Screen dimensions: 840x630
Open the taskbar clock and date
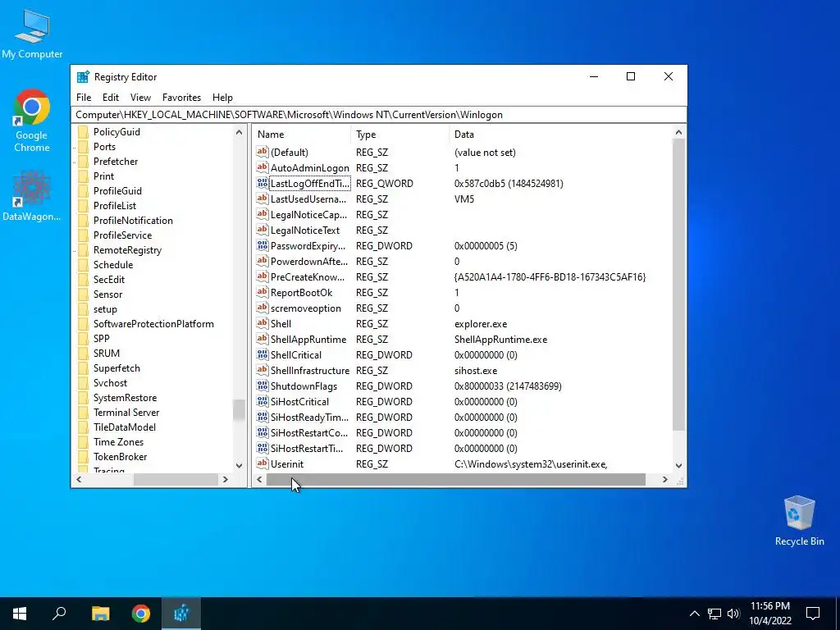tap(769, 614)
